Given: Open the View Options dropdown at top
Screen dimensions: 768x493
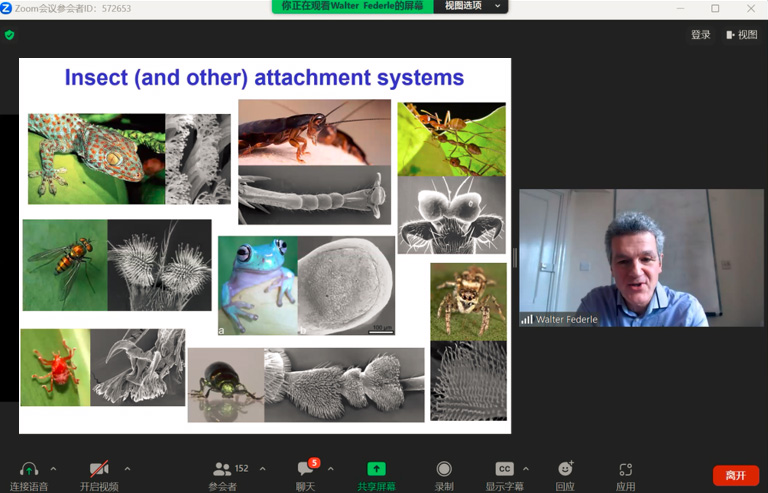Looking at the screenshot, I should tap(471, 6).
